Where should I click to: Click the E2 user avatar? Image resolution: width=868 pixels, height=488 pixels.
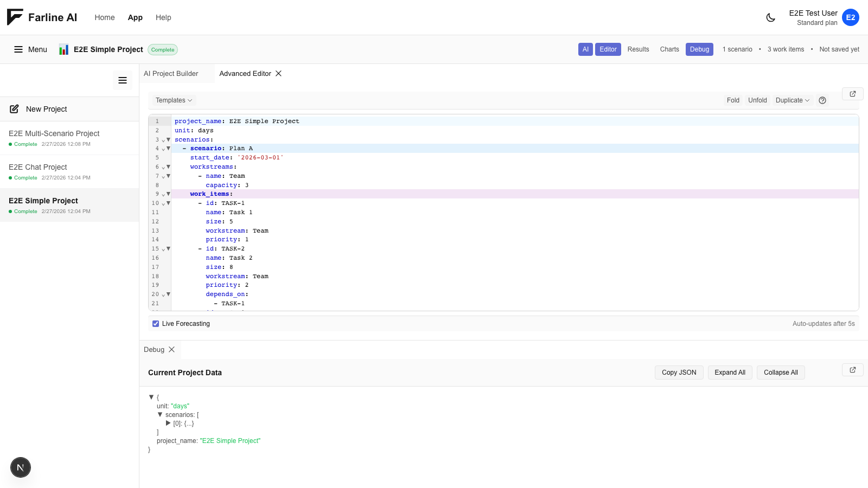pos(851,17)
